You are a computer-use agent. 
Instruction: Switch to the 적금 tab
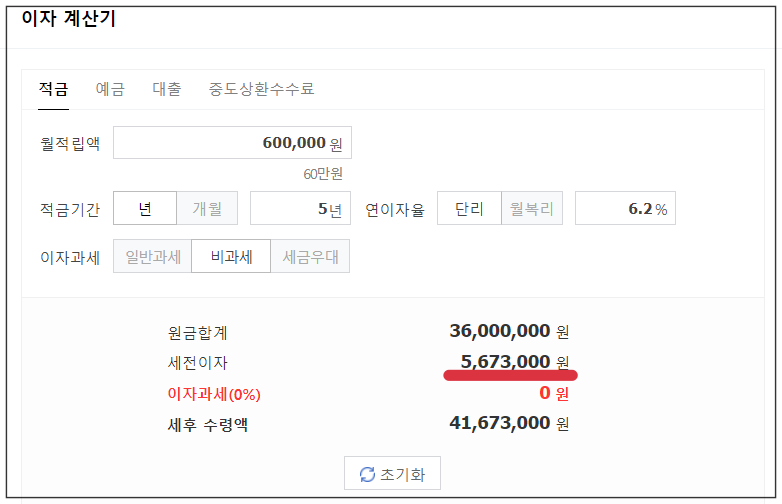(x=53, y=89)
